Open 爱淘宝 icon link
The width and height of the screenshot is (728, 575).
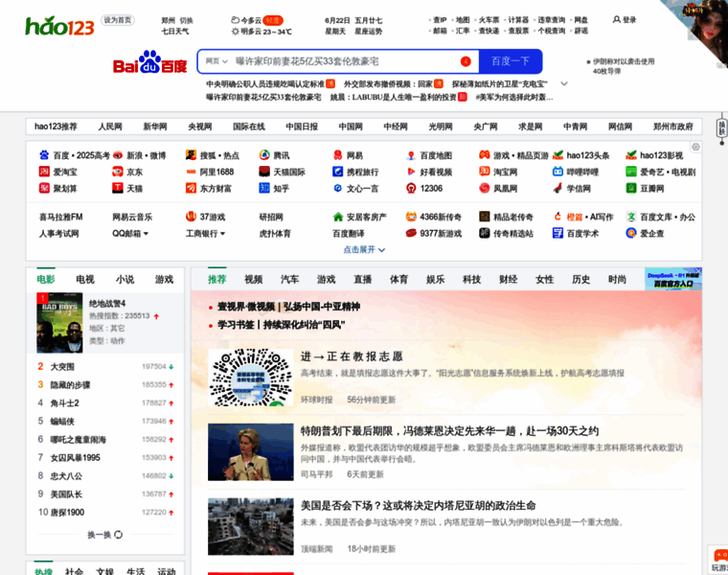44,172
